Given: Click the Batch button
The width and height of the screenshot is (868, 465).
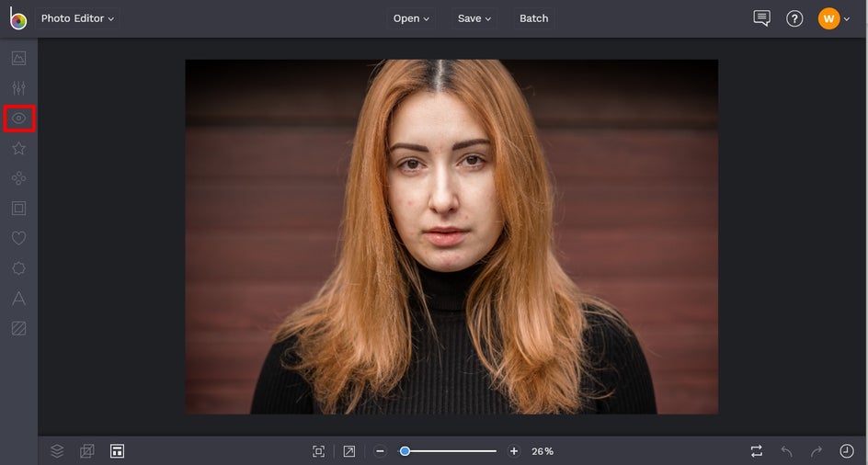Looking at the screenshot, I should (x=533, y=18).
